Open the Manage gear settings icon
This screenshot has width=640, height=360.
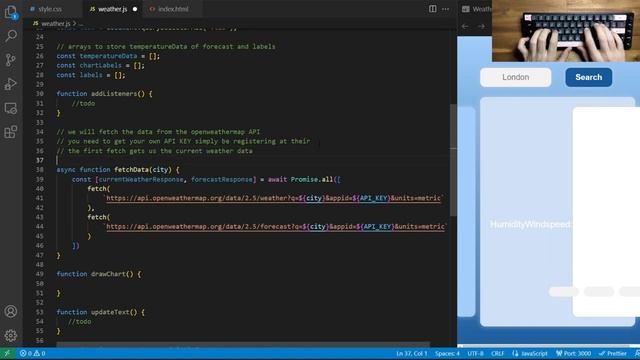(11, 336)
